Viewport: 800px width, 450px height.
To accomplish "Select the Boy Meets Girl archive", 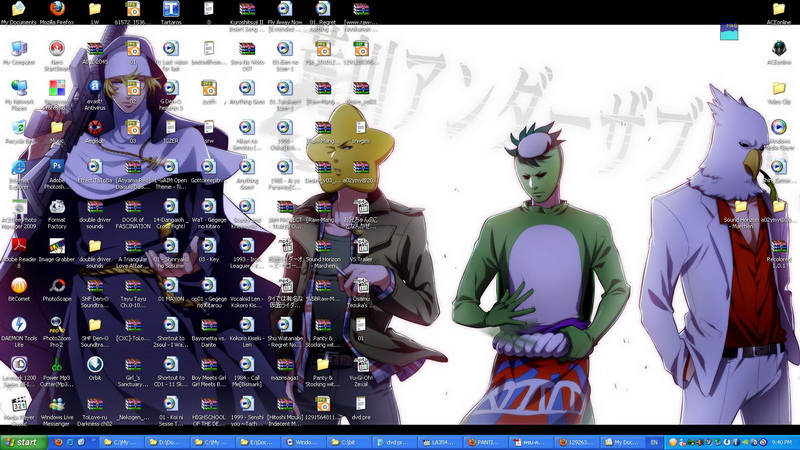I will pos(209,372).
